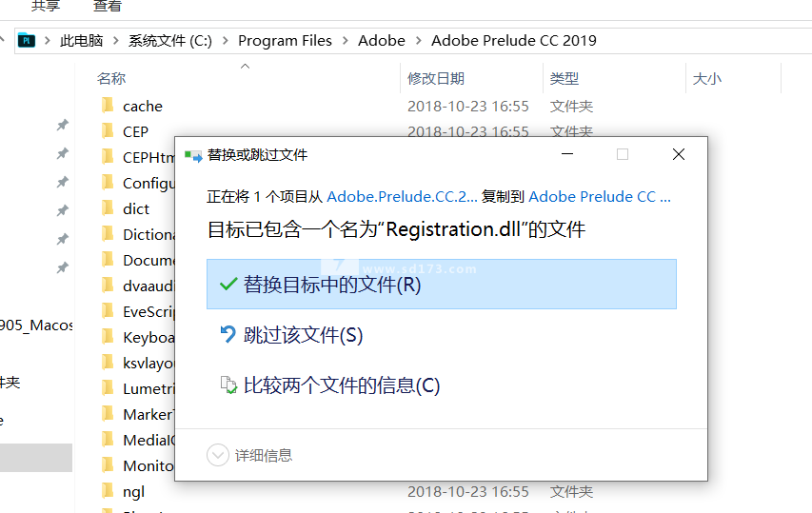Click the dict folder icon
Screen dimensions: 812x513
(x=108, y=208)
